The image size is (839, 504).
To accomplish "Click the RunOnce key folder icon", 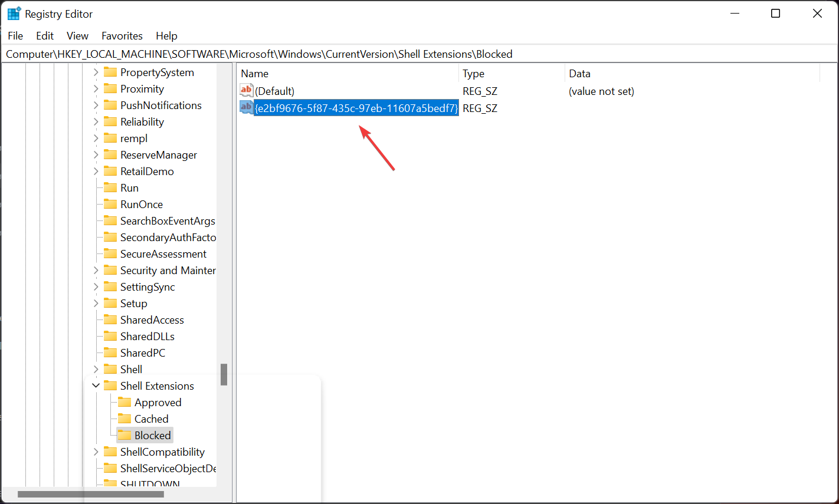I will (111, 204).
